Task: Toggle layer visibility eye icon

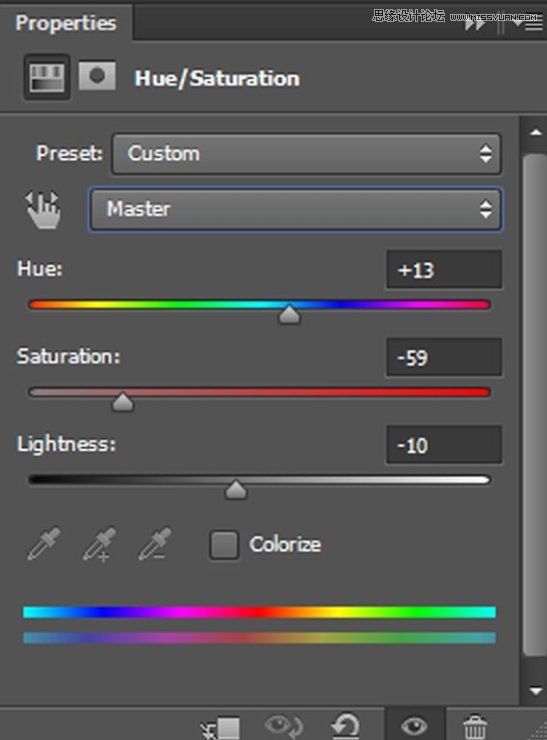Action: point(414,725)
